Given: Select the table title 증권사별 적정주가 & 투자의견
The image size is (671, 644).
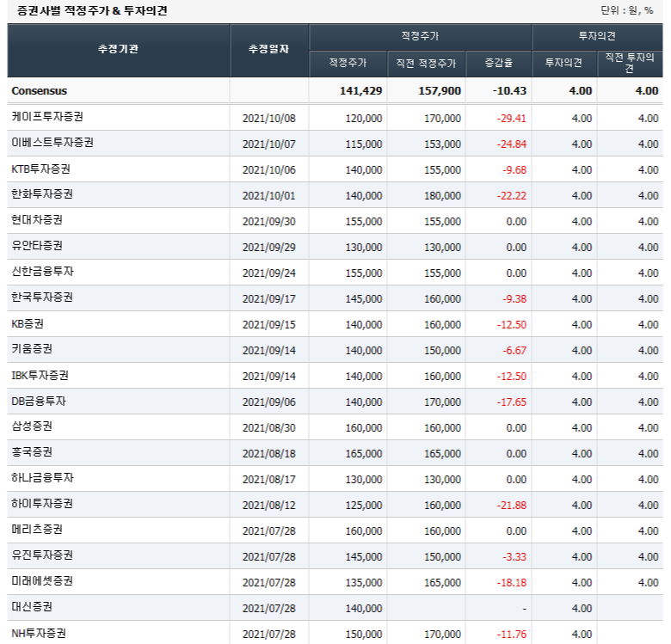Looking at the screenshot, I should 92,10.
